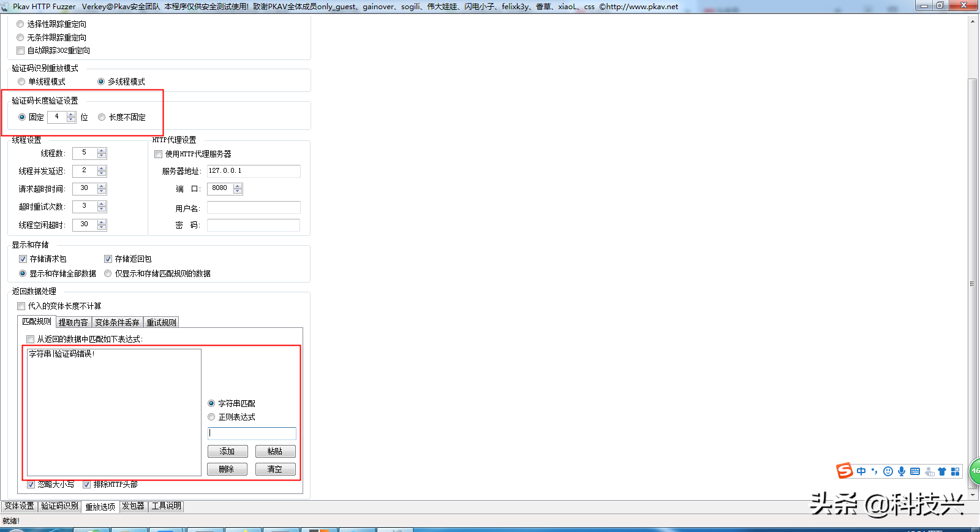Open the 验证码识别 bottom tab
980x532 pixels.
click(x=59, y=506)
